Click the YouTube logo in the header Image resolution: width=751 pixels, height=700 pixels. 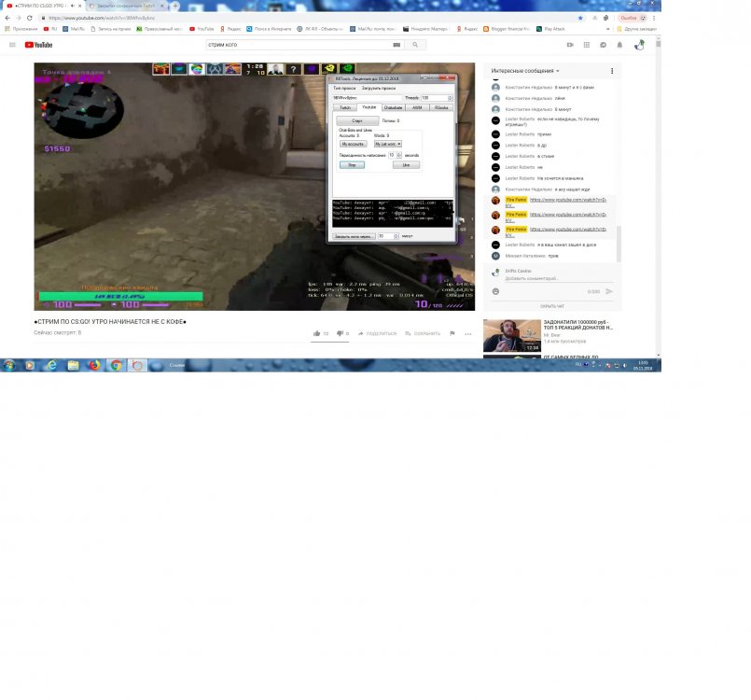point(38,45)
